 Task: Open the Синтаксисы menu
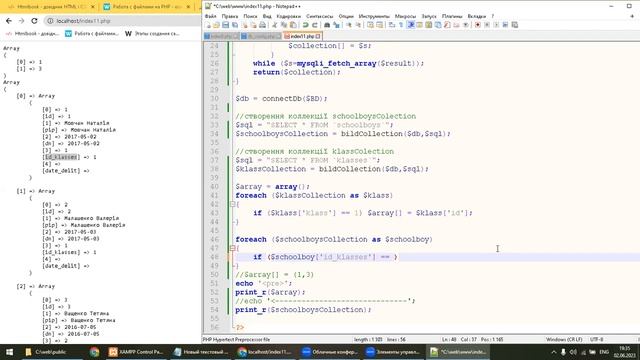point(320,16)
